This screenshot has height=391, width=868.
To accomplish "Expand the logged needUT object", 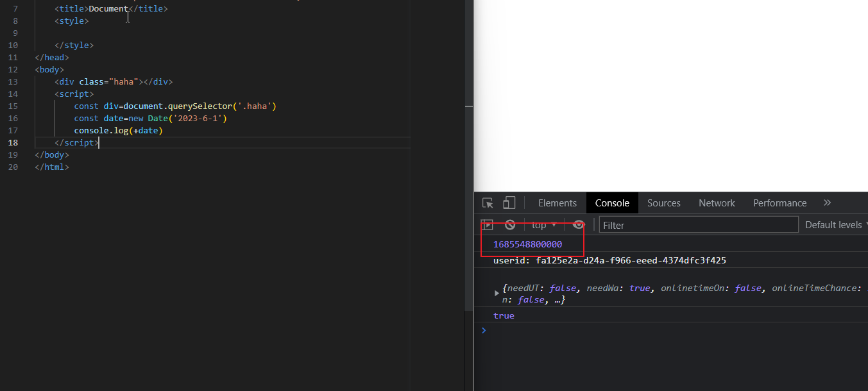I will click(x=497, y=294).
